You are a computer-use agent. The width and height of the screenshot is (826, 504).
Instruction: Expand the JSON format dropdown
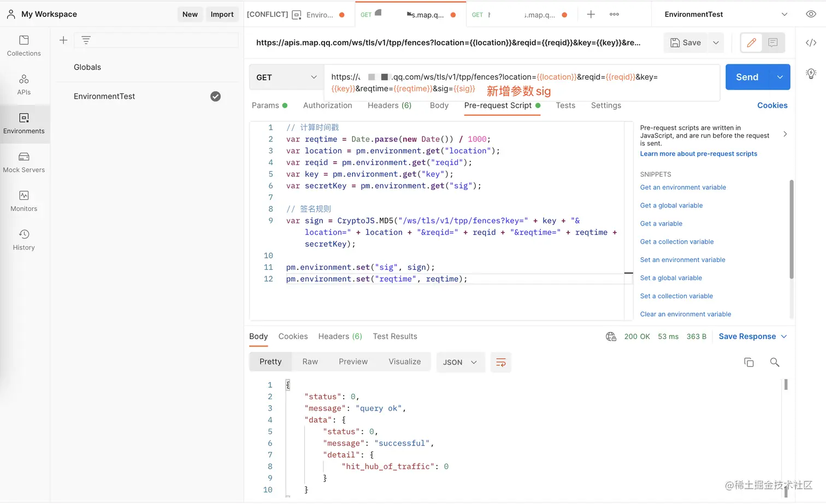click(460, 362)
